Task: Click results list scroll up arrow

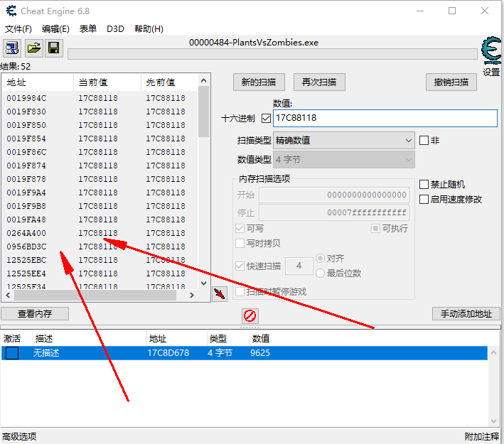Action: pos(203,81)
